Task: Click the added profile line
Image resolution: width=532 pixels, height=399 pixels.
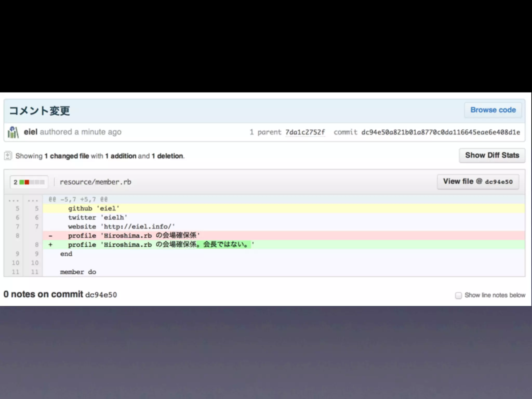Action: pyautogui.click(x=161, y=245)
